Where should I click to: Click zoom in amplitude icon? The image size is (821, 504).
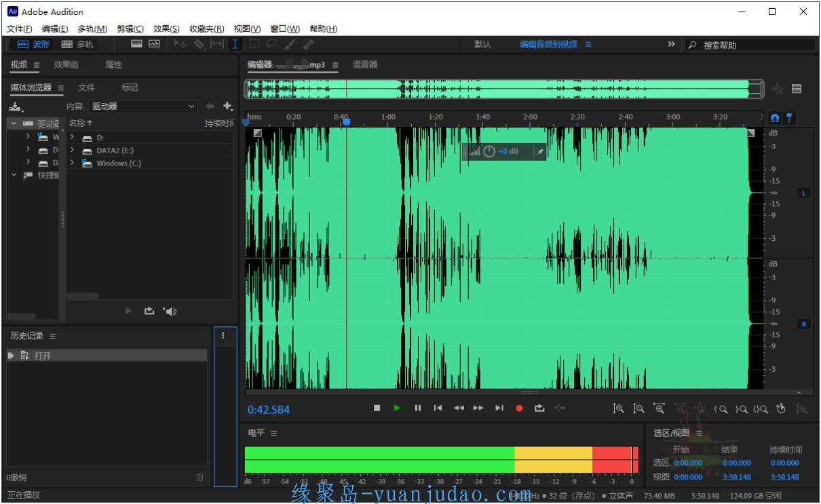coord(618,408)
